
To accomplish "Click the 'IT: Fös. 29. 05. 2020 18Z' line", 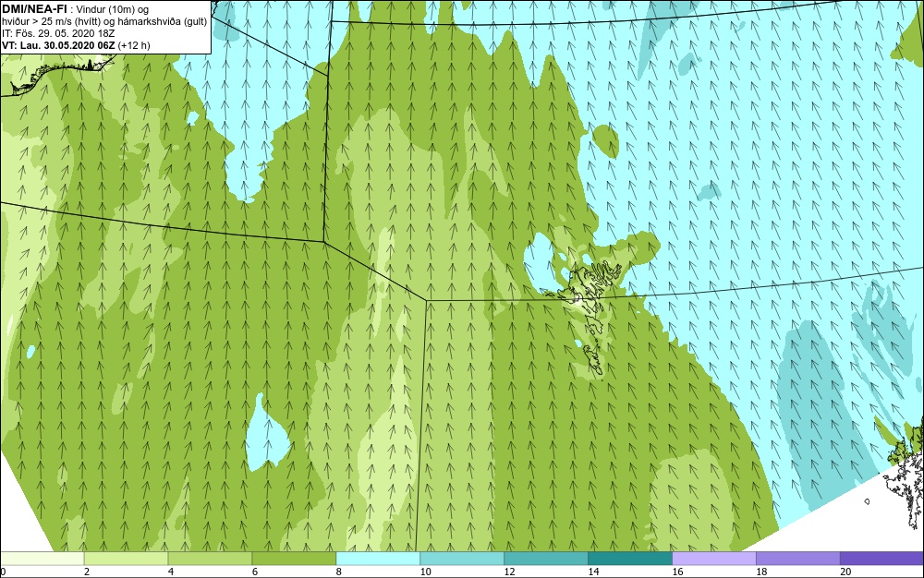I will [58, 33].
